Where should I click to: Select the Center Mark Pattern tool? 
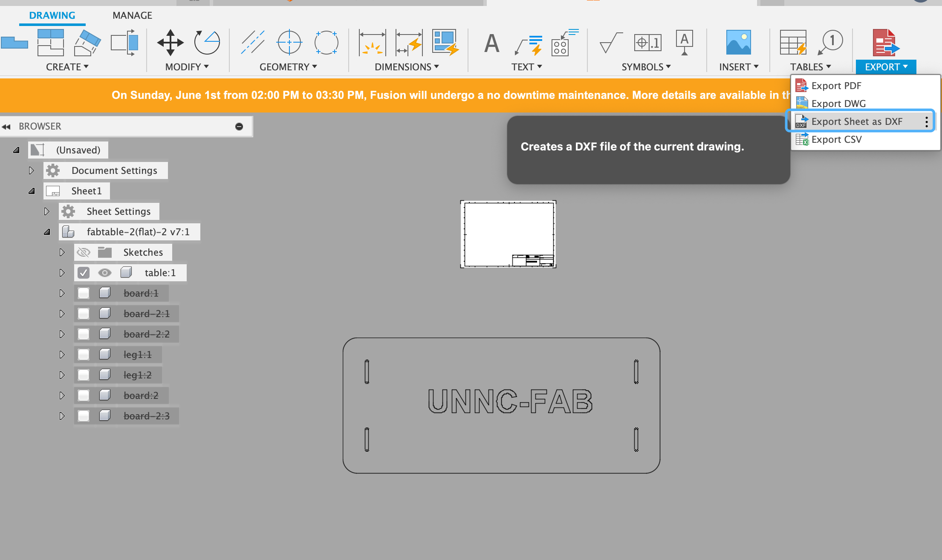pyautogui.click(x=326, y=42)
